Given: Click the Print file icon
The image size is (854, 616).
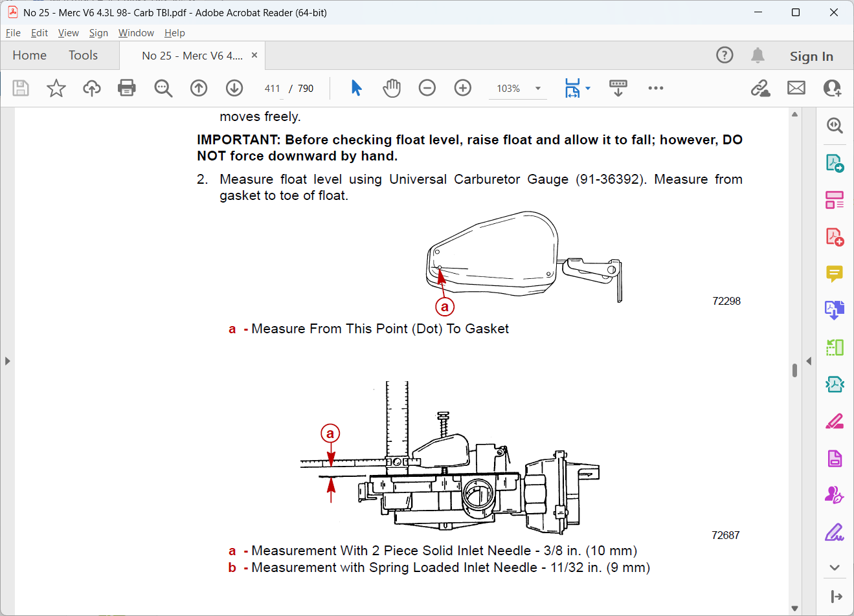Looking at the screenshot, I should coord(127,88).
